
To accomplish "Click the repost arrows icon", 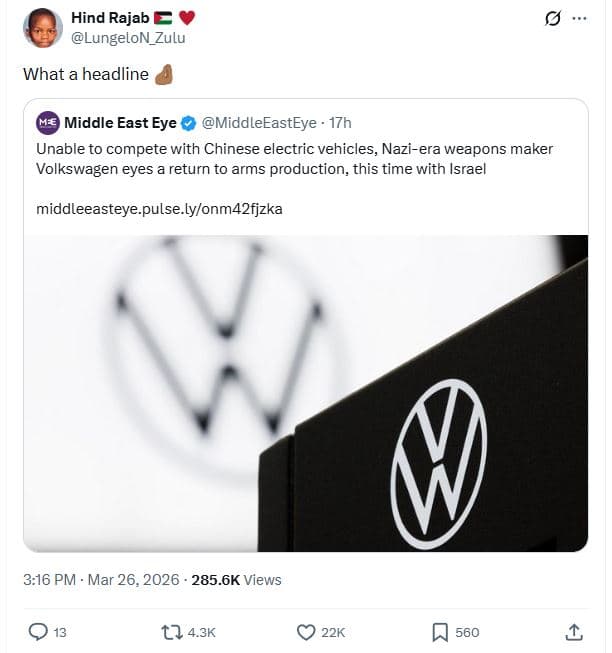I will click(172, 631).
